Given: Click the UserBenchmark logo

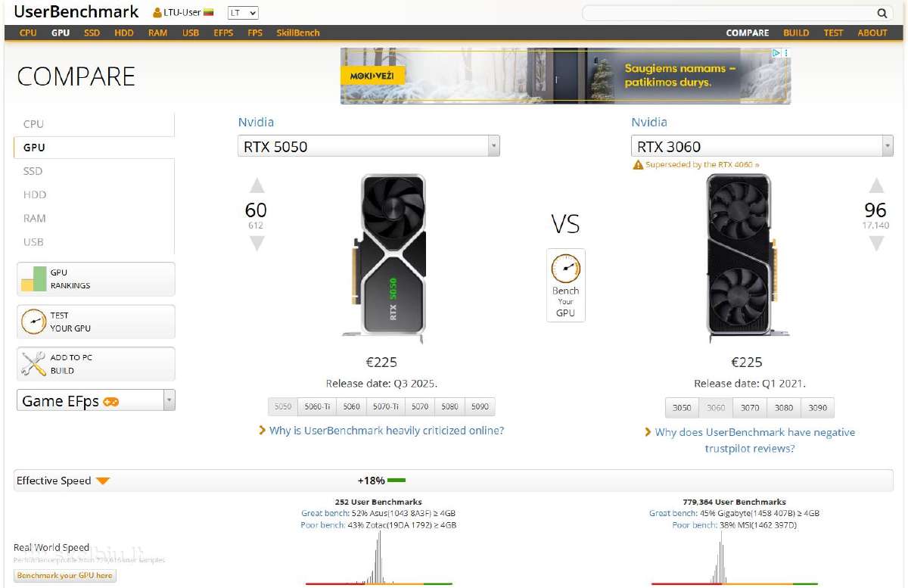Looking at the screenshot, I should click(76, 12).
